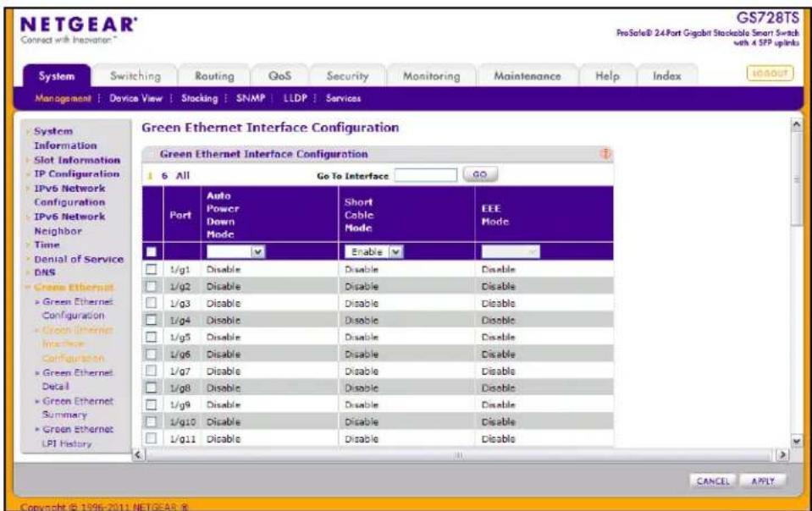The image size is (812, 511).
Task: Click the Go To Interface text field
Action: click(x=426, y=175)
